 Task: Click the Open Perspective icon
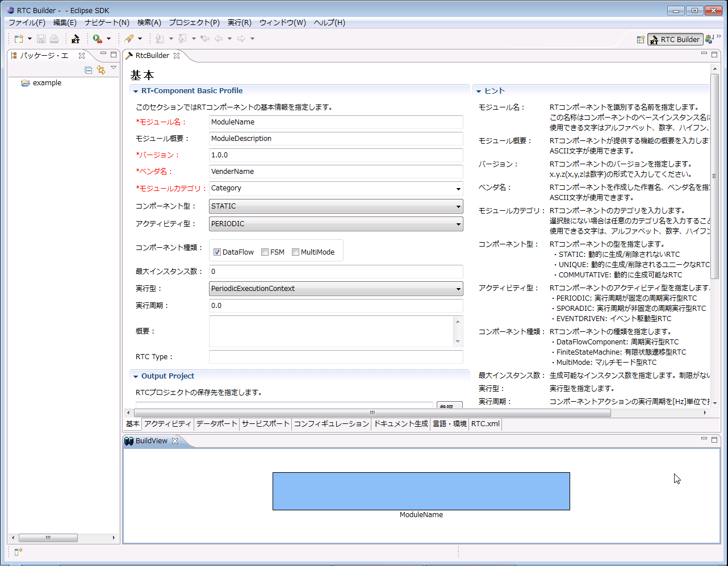(x=641, y=39)
